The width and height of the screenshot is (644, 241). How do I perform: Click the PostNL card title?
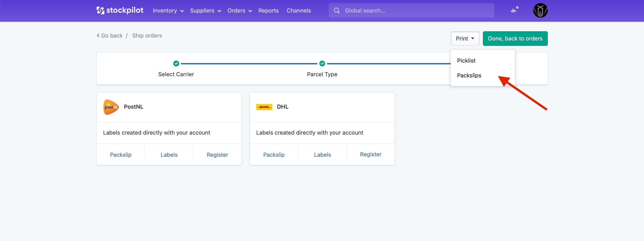pyautogui.click(x=134, y=107)
